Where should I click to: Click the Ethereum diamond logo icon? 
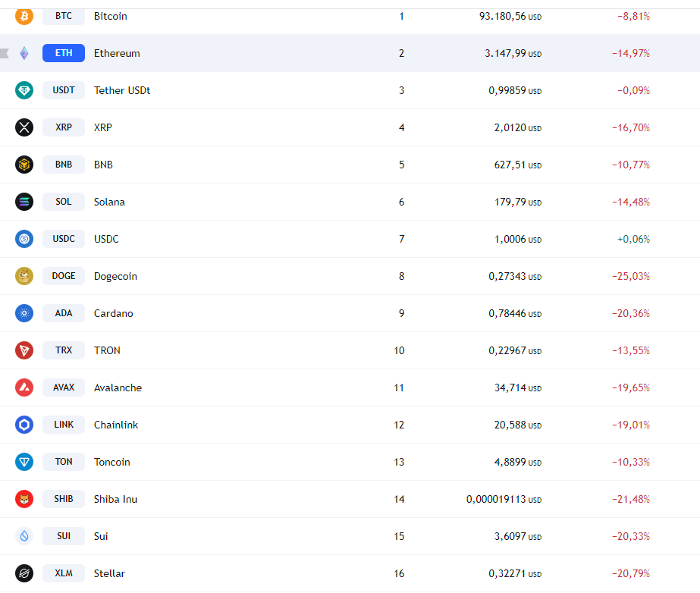(24, 53)
